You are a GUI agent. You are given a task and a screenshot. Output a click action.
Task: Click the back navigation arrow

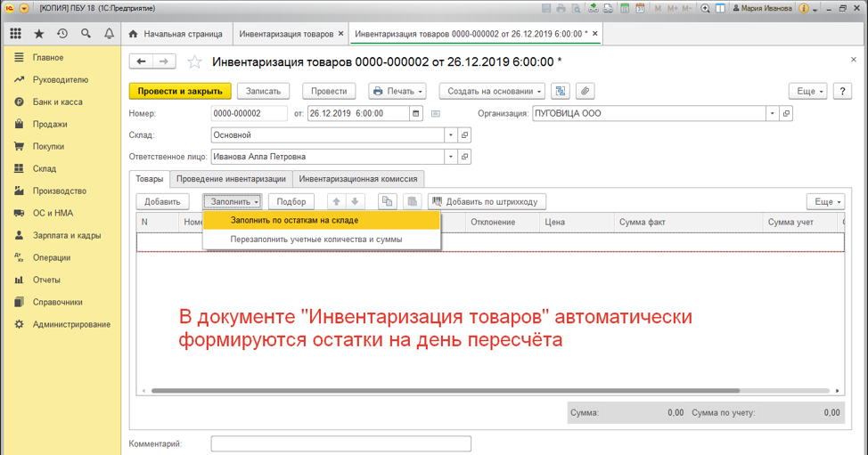coord(142,61)
